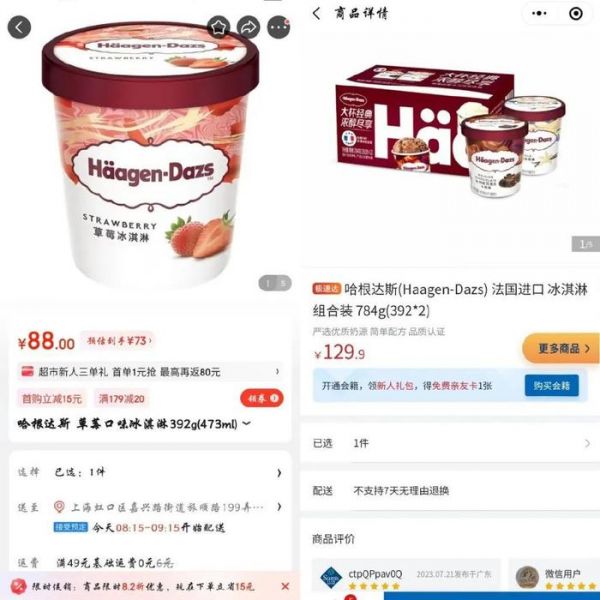The image size is (600, 600).
Task: Tap the orange 更多商品 button
Action: 561,348
